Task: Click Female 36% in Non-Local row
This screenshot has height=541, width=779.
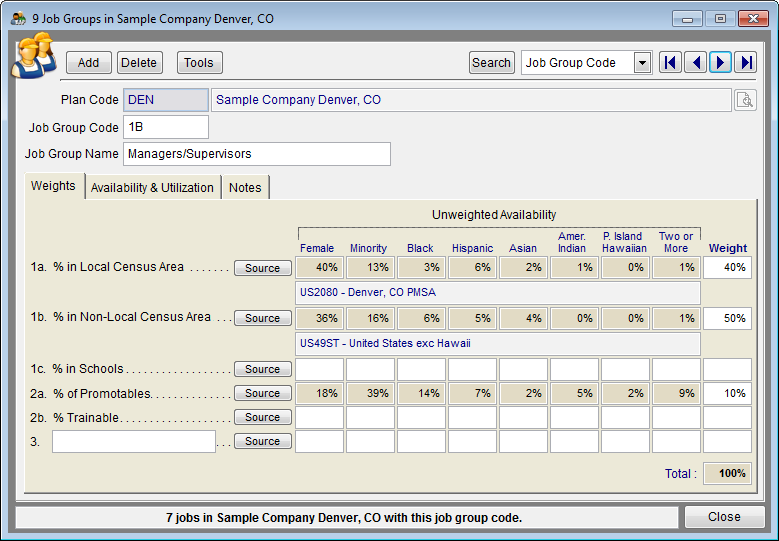Action: (x=319, y=318)
